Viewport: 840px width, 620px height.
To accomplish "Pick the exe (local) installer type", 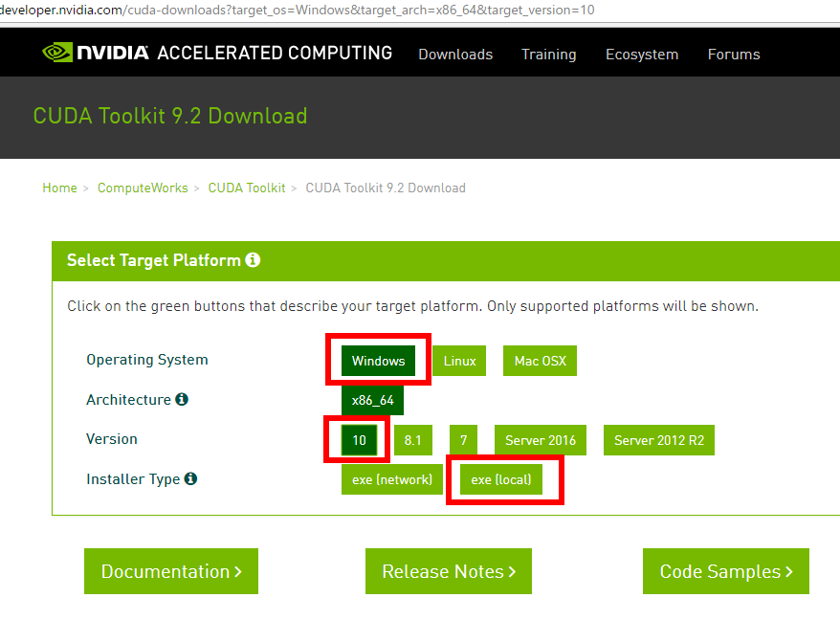I will [x=501, y=479].
